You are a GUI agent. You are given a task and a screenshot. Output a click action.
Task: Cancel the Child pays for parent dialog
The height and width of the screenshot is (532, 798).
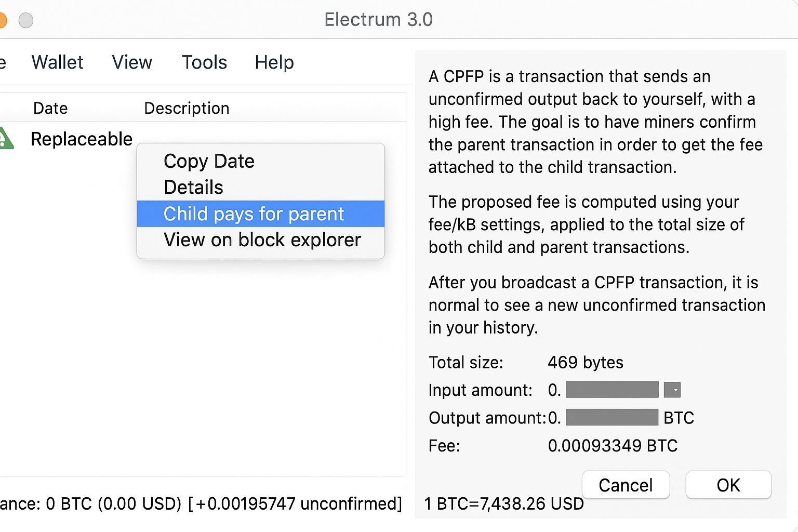pyautogui.click(x=626, y=485)
